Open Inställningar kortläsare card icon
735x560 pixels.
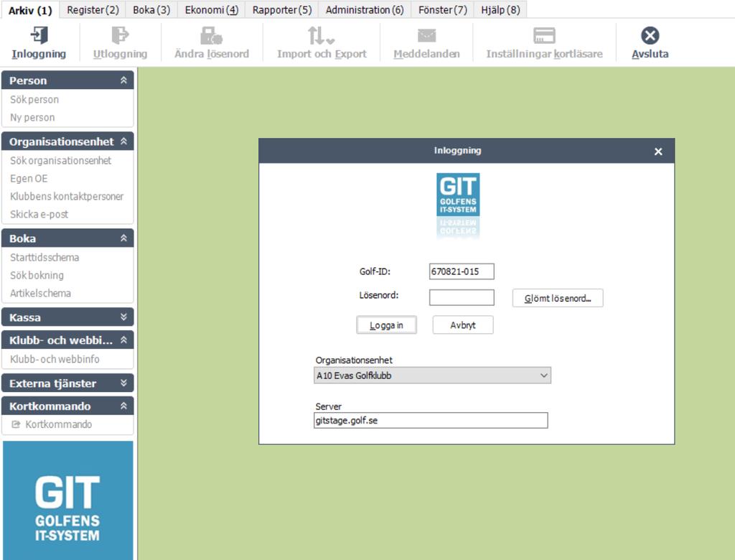[x=544, y=36]
